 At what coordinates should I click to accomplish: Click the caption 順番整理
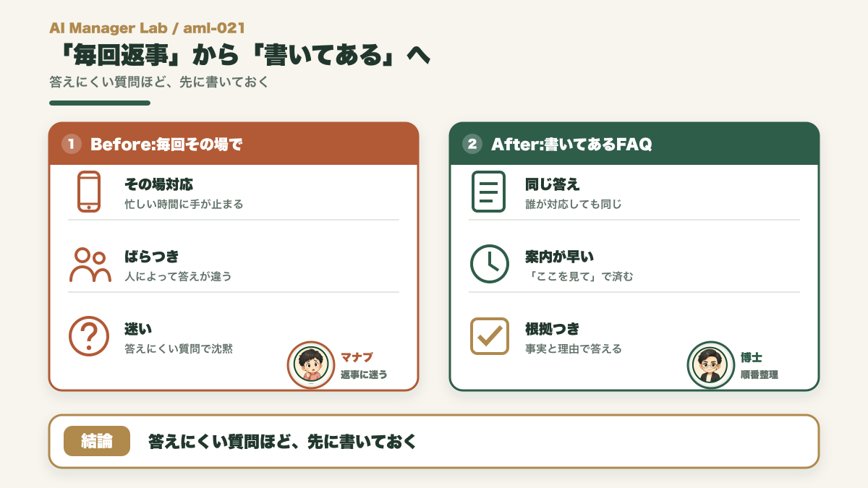[759, 374]
